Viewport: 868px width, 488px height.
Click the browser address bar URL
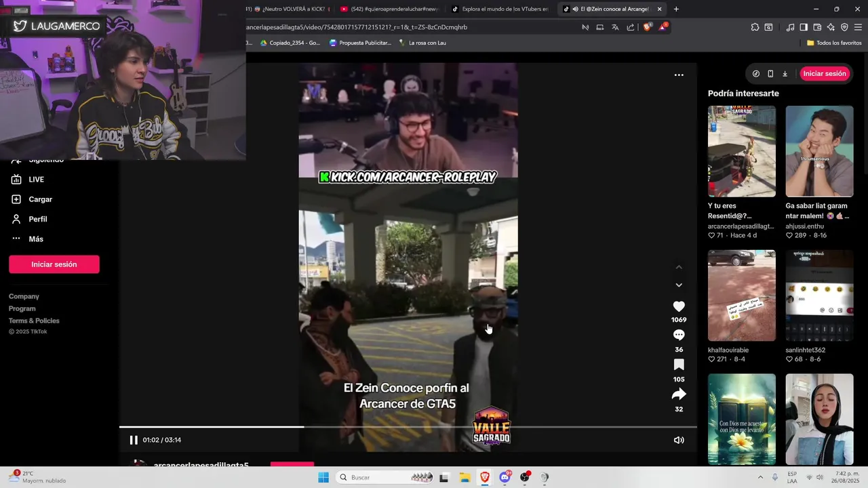click(x=357, y=27)
